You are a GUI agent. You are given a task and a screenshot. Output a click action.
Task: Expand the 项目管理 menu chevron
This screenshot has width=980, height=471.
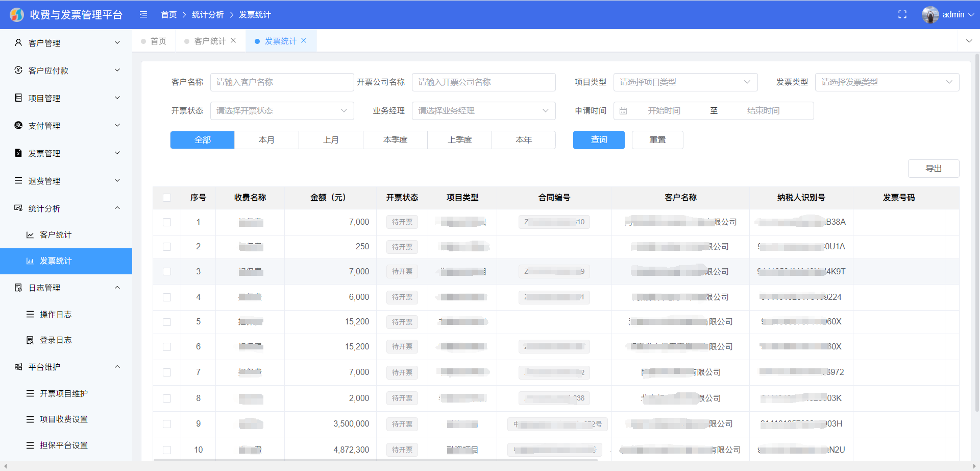pos(117,98)
